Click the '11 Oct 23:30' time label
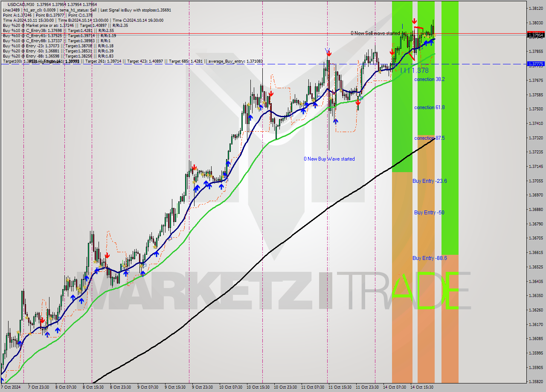546x392 pixels. pyautogui.click(x=367, y=387)
